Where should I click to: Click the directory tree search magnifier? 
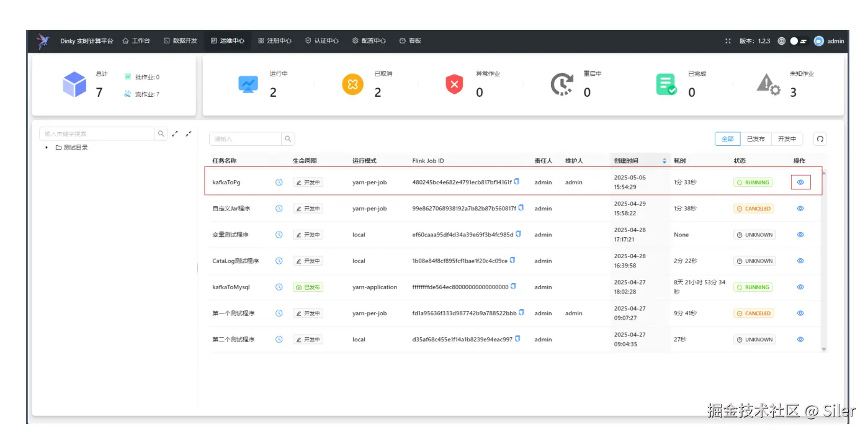click(161, 133)
